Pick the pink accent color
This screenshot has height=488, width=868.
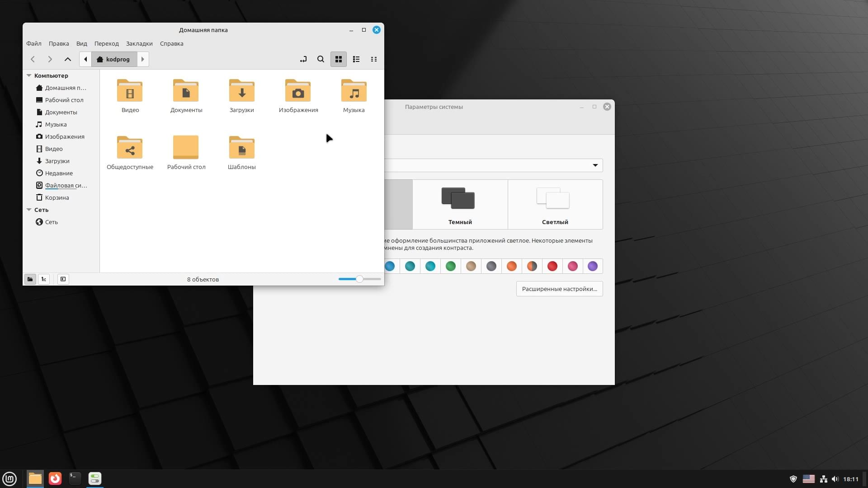(573, 266)
